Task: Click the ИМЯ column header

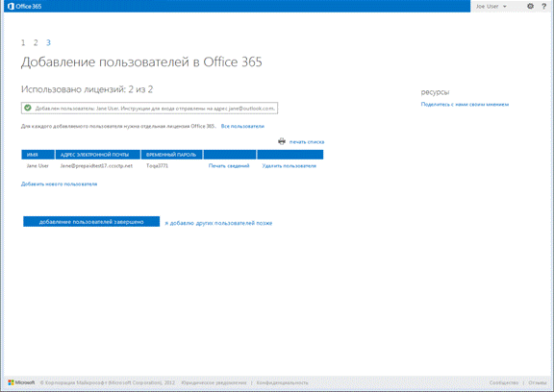Action: [38, 155]
